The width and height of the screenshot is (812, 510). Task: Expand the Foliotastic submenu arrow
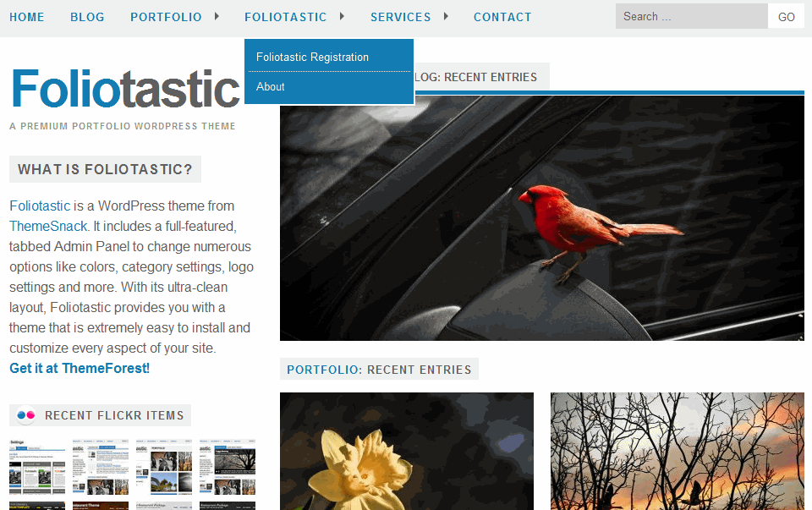[342, 16]
